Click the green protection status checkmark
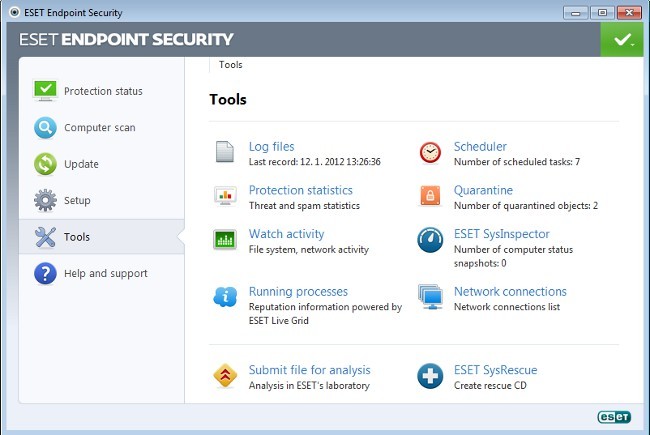Screen dimensions: 650x435 coord(622,40)
